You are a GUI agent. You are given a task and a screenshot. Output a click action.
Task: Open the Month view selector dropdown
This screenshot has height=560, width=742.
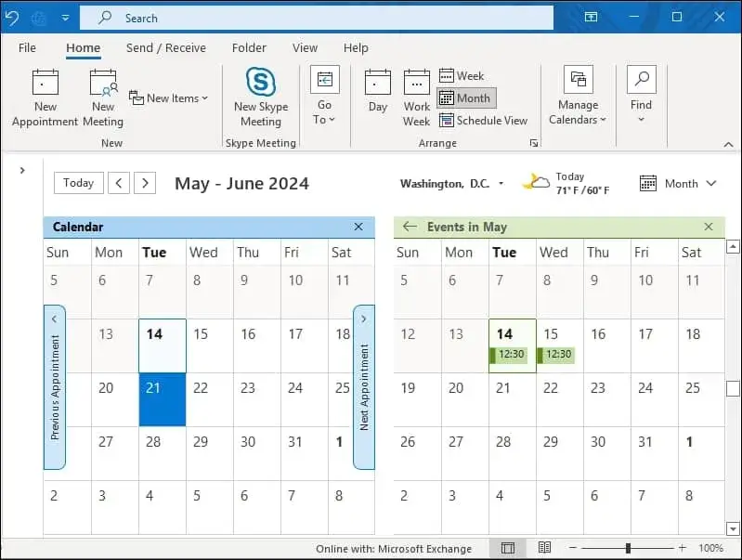[x=678, y=183]
